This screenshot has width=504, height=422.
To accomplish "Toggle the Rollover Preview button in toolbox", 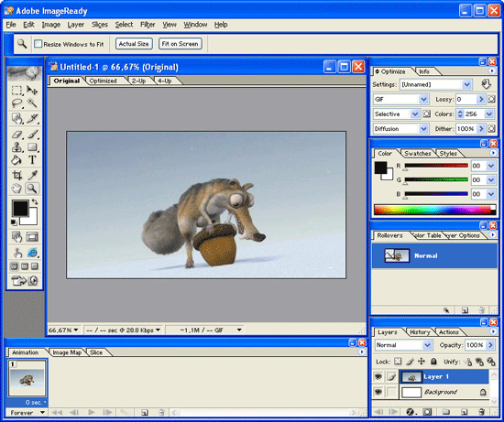I will tap(16, 253).
